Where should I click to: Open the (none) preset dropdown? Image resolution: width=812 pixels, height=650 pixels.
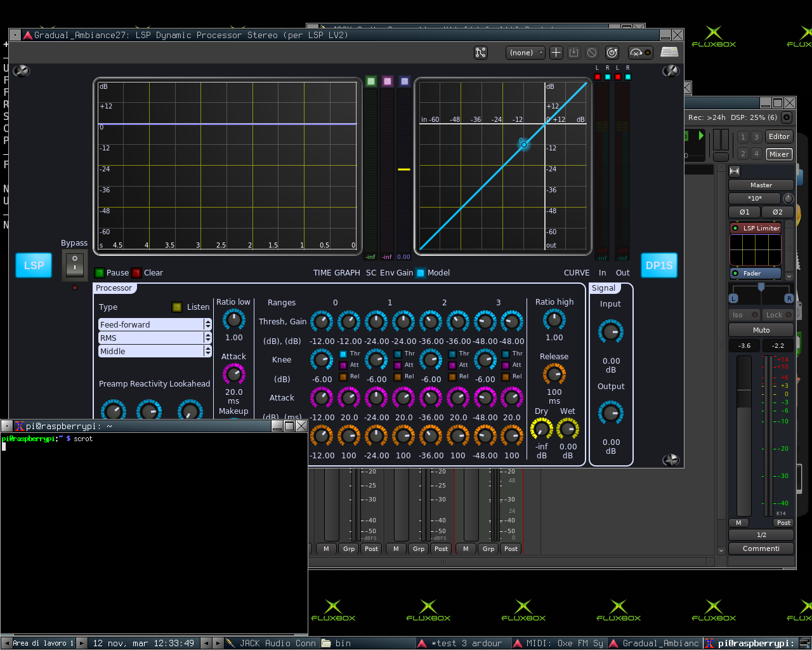click(x=525, y=53)
